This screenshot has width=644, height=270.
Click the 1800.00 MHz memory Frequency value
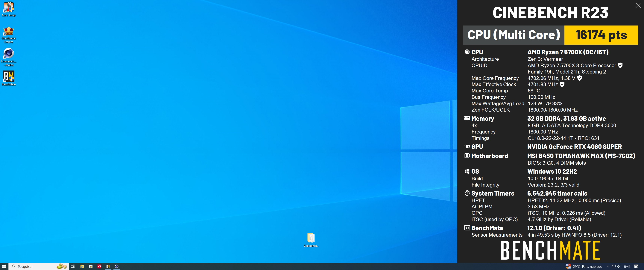tap(543, 132)
